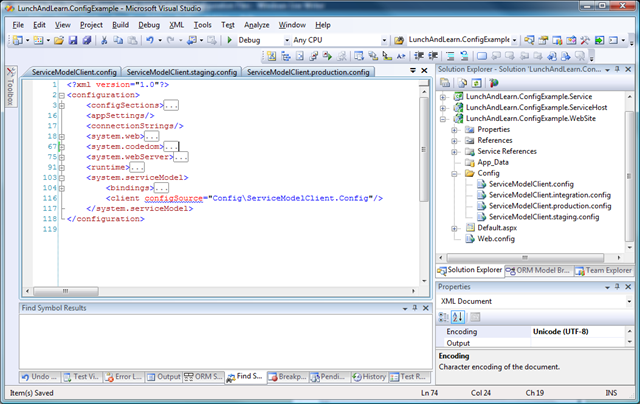This screenshot has height=404, width=640.
Task: Open the active files list dropdown arrow
Action: 413,71
